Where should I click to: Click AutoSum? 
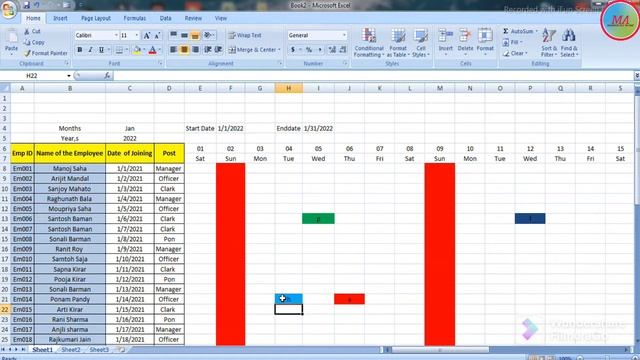point(520,31)
